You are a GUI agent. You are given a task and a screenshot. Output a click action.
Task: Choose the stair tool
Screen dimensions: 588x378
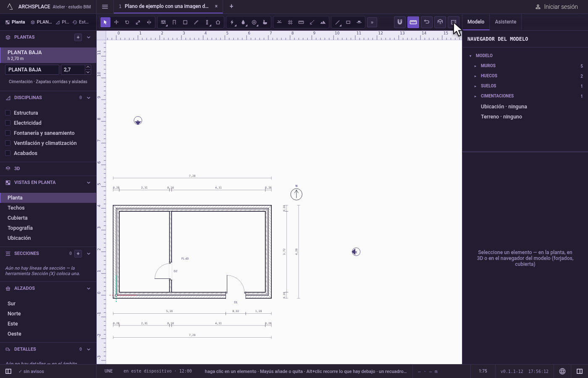pyautogui.click(x=196, y=22)
